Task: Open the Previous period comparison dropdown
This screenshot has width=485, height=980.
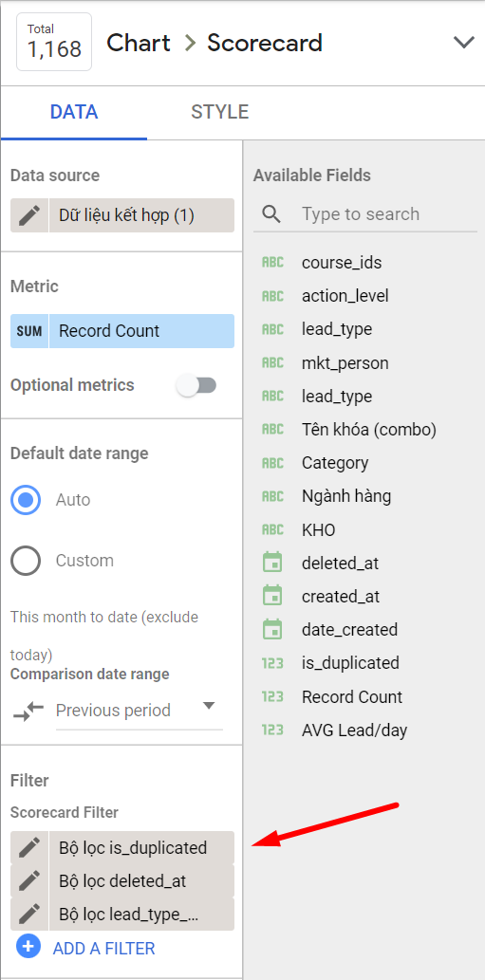Action: tap(140, 711)
